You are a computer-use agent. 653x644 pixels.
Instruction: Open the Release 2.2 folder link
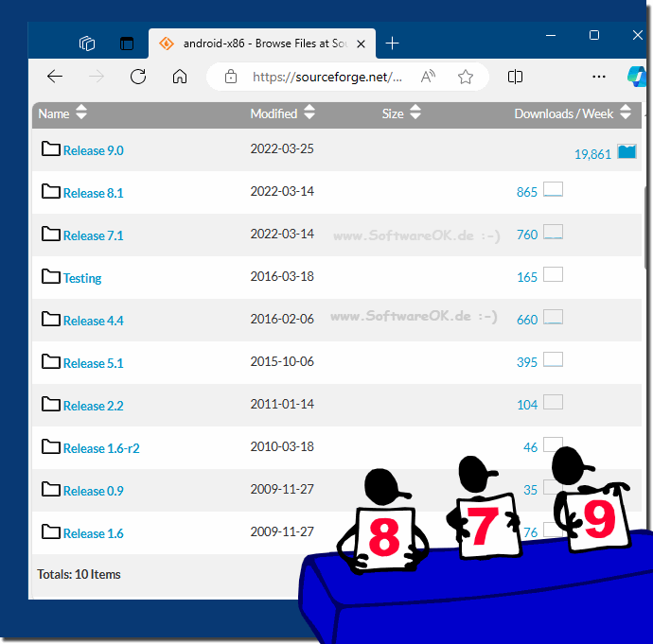94,406
